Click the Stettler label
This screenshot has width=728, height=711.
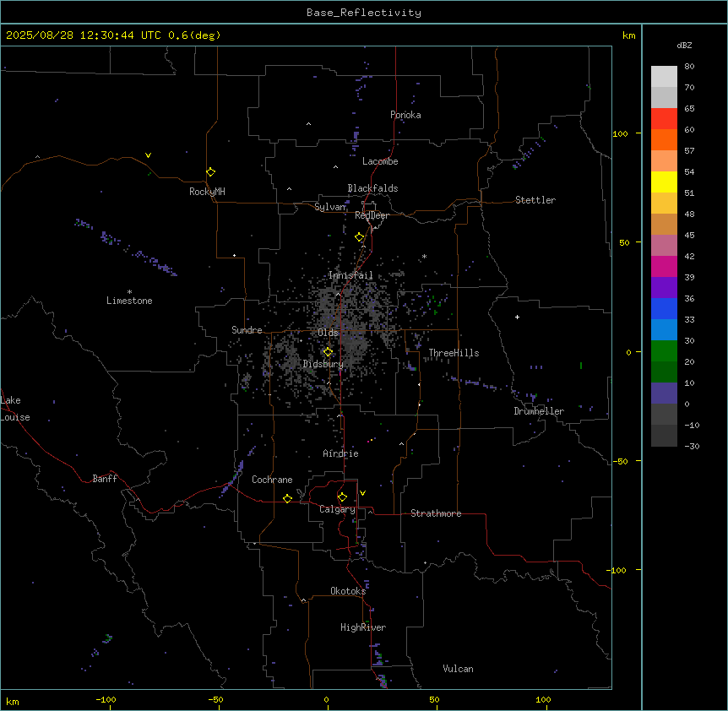coord(535,200)
